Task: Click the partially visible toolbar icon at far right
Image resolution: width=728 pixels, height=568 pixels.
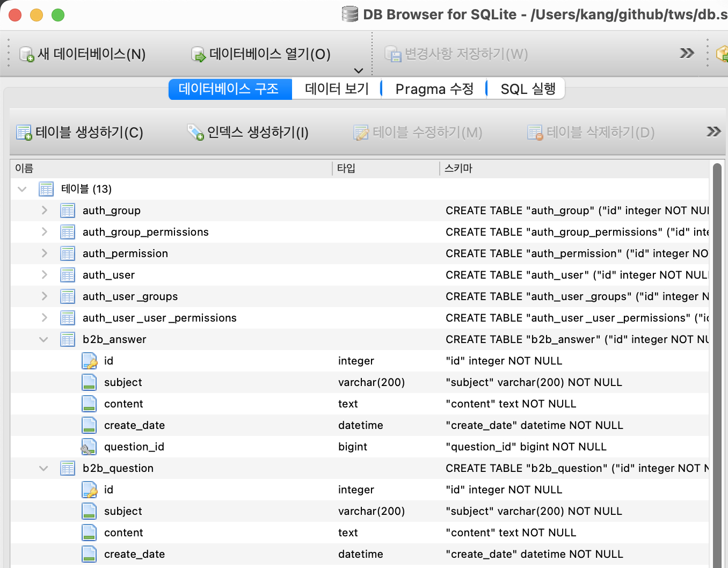Action: (x=723, y=54)
